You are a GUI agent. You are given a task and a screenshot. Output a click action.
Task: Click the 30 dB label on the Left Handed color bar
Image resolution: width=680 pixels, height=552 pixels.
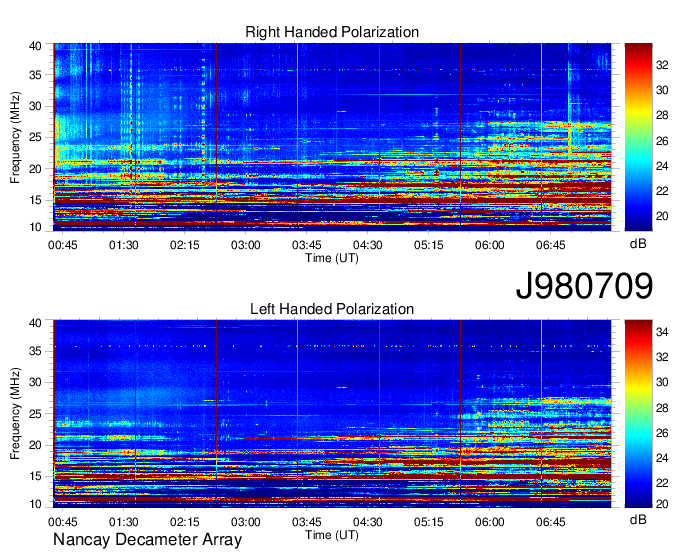tap(662, 382)
